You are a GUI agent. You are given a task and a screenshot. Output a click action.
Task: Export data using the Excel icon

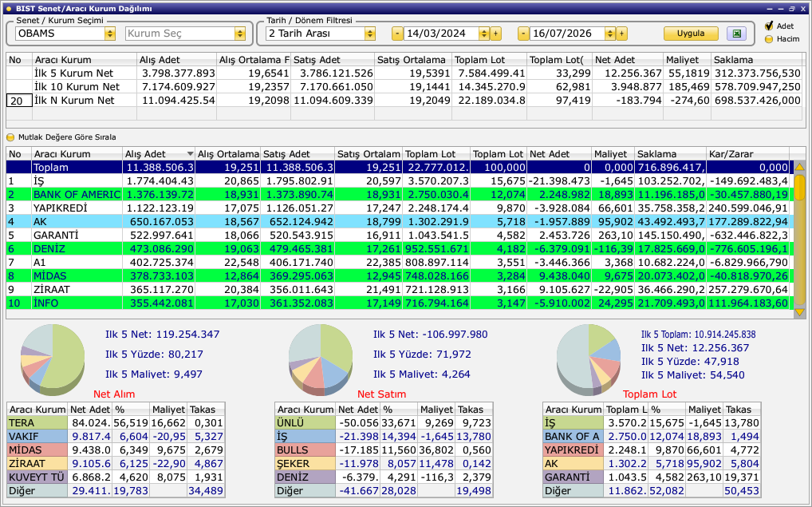[x=736, y=34]
